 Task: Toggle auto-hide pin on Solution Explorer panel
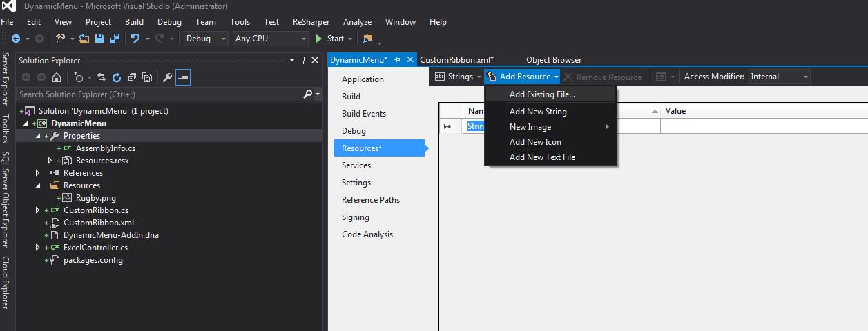[303, 61]
